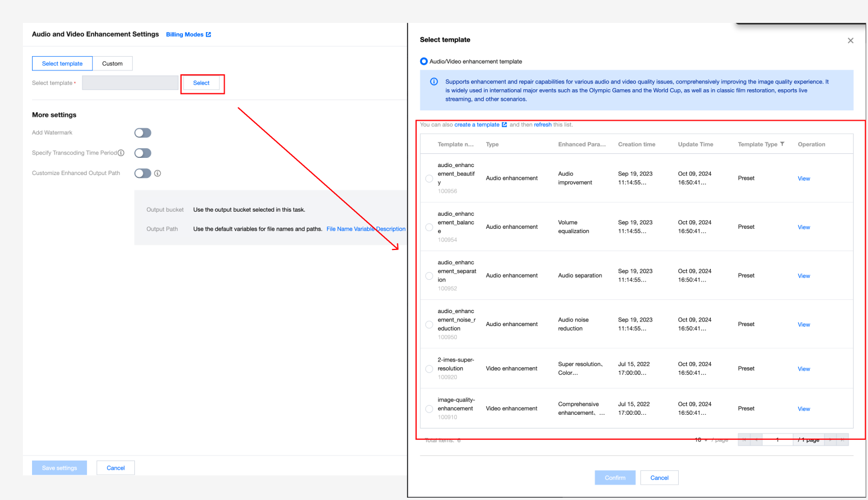View the audio_enhancement_noise_reduction template
The height and width of the screenshot is (500, 868).
coord(804,324)
